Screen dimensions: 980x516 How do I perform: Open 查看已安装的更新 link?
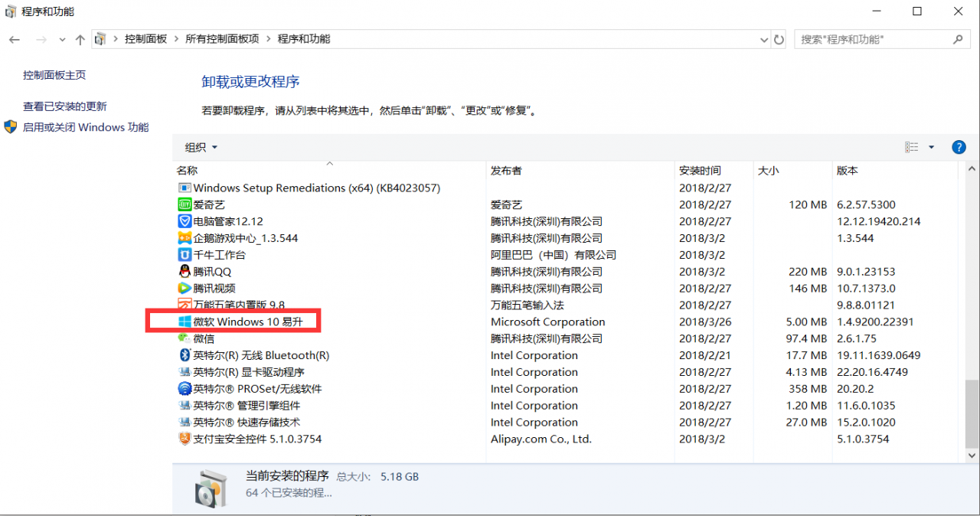(x=65, y=106)
